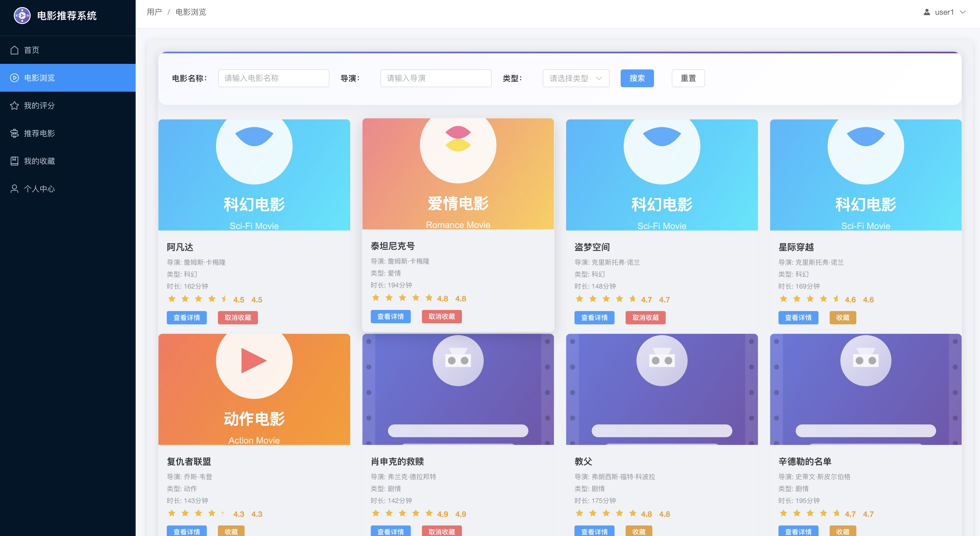Click the signpost icon beside 推荐电影

(x=14, y=133)
